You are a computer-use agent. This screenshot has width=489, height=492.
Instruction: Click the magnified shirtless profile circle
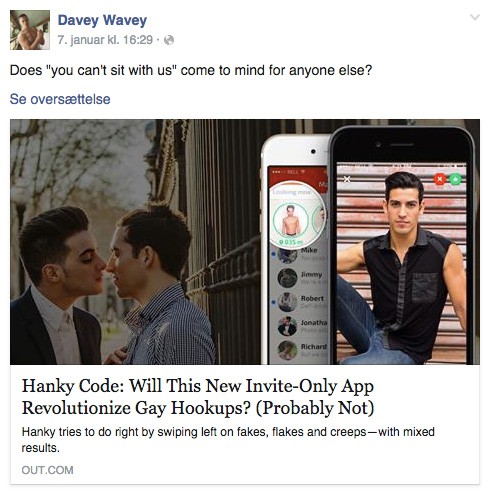click(x=290, y=220)
